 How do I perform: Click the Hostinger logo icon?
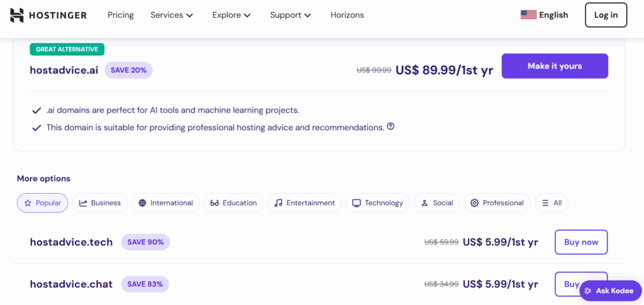point(17,15)
